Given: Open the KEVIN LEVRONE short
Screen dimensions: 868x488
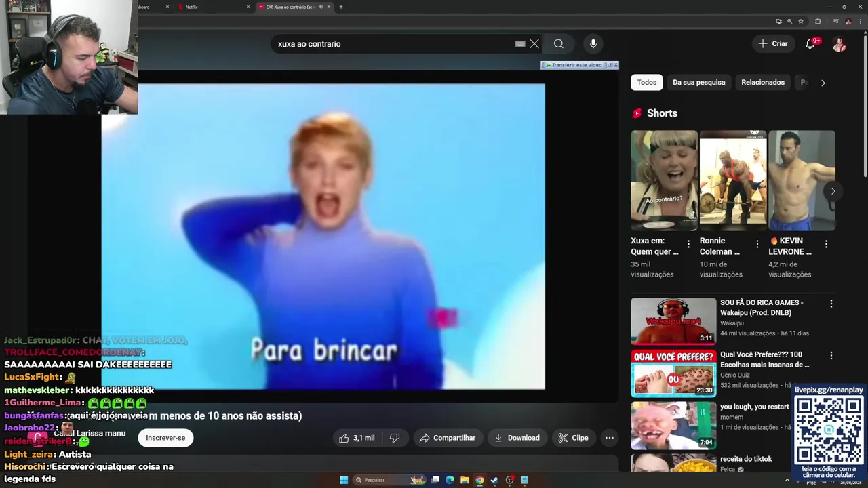Looking at the screenshot, I should [x=802, y=180].
